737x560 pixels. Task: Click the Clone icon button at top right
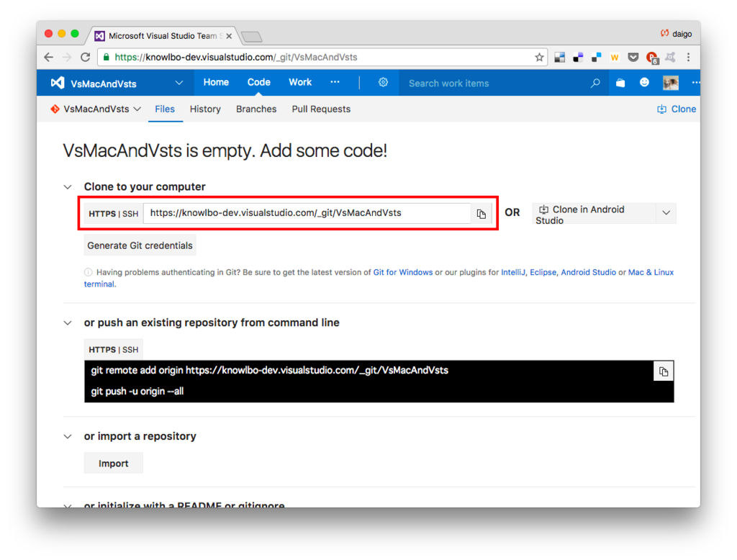click(x=677, y=109)
